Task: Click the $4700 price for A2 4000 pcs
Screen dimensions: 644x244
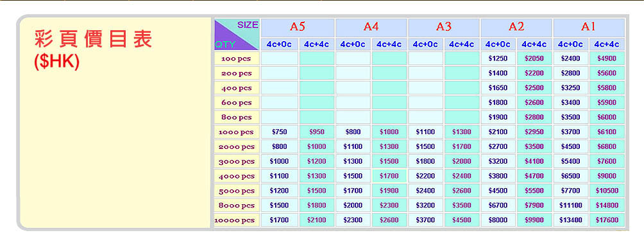Action: (534, 176)
